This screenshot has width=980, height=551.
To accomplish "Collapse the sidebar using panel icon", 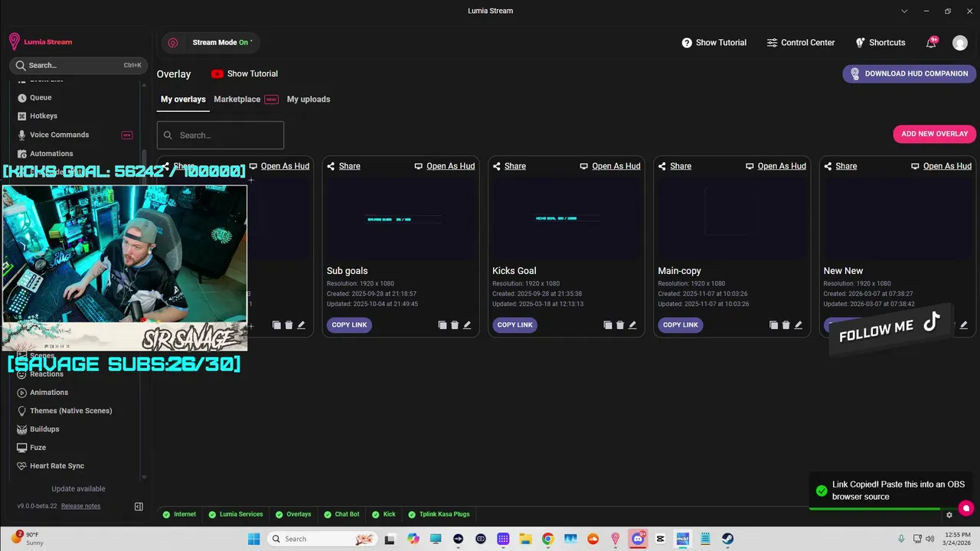I will tap(139, 507).
